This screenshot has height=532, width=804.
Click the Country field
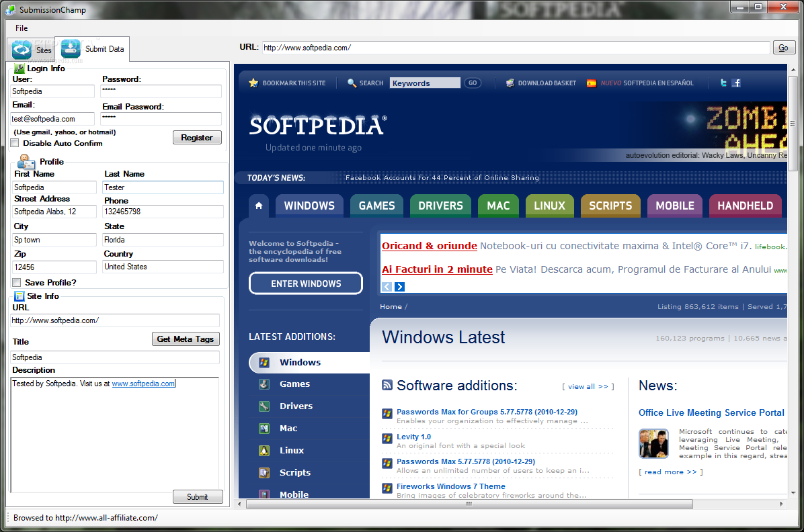click(163, 267)
